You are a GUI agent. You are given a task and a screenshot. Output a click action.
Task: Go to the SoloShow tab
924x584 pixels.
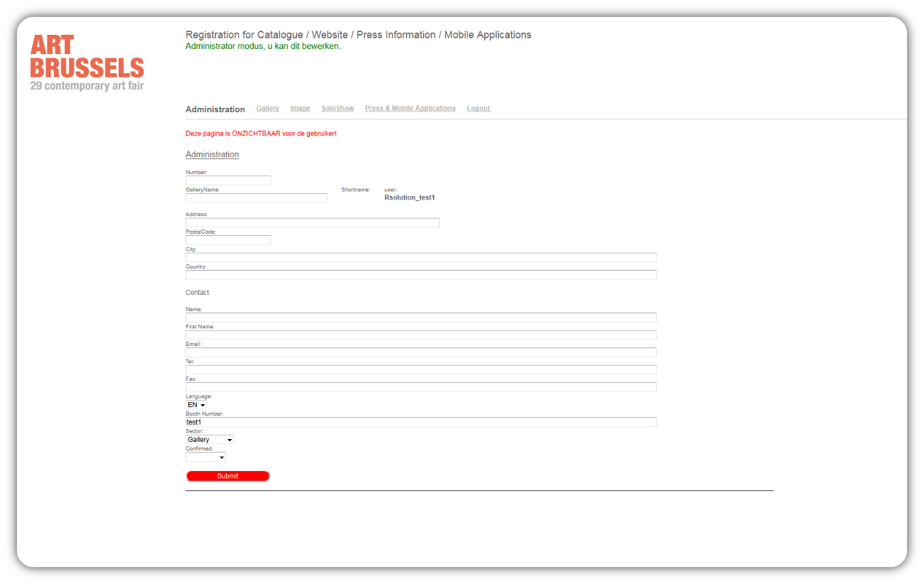click(x=338, y=109)
